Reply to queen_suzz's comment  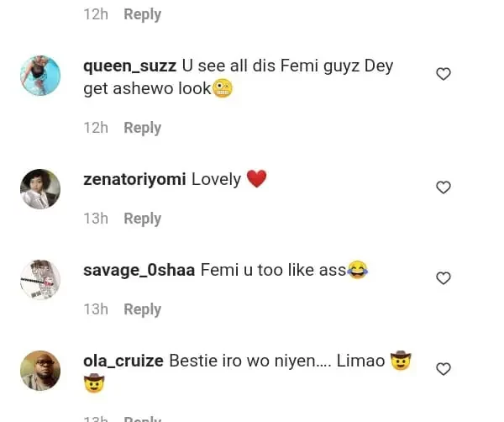(142, 128)
